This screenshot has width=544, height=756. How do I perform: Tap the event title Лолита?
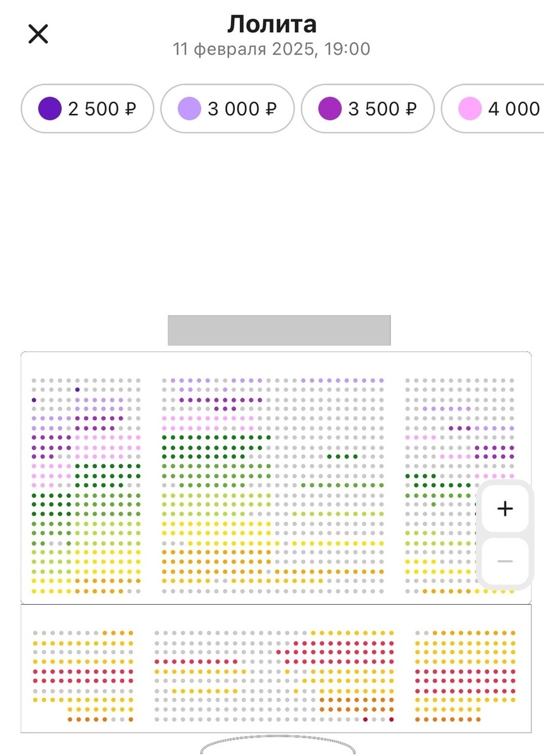pyautogui.click(x=272, y=24)
